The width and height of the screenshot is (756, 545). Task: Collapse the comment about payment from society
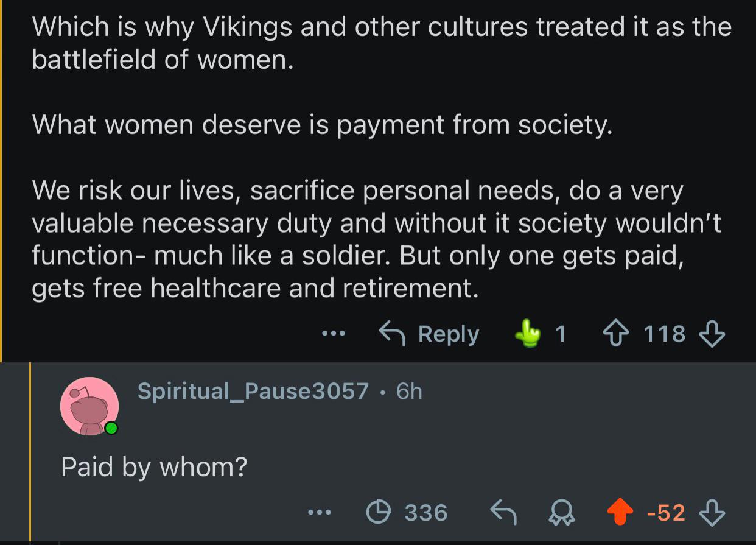click(x=321, y=125)
